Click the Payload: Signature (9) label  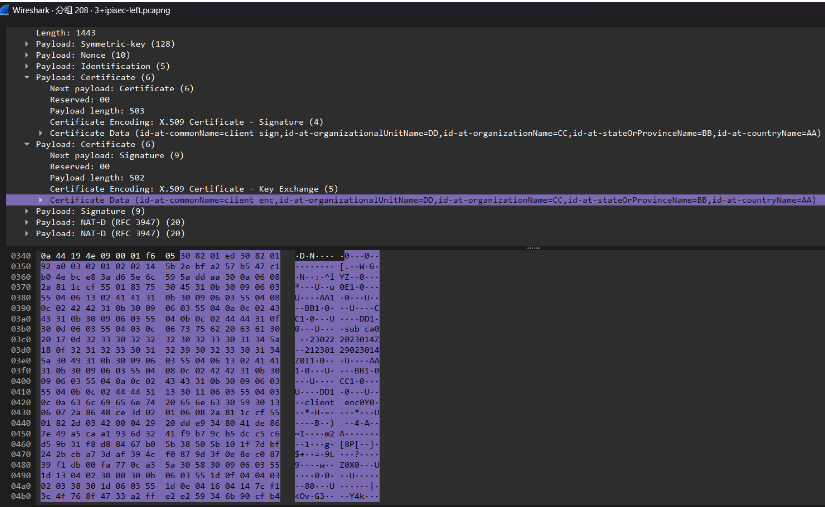coord(90,211)
